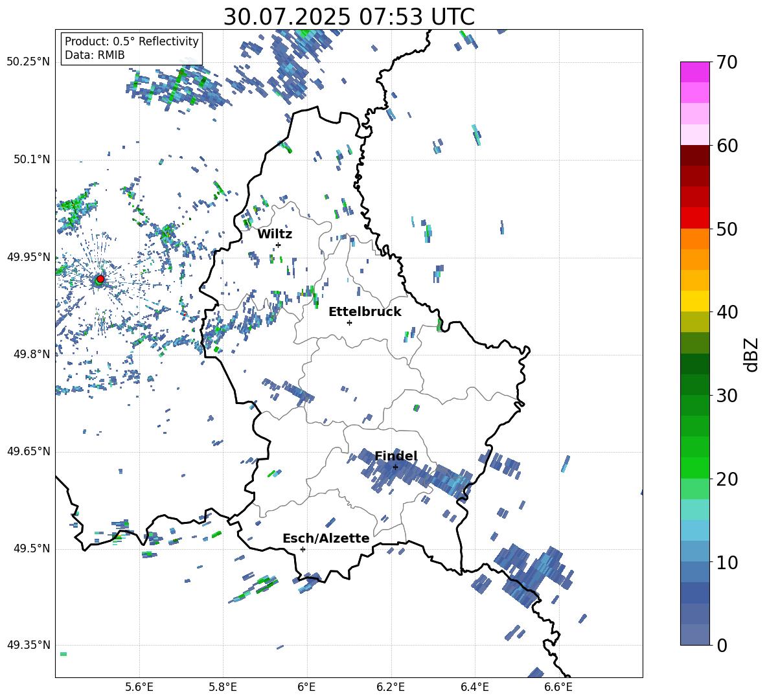Click the yellow colorbar segment at 40
The width and height of the screenshot is (767, 700).
coord(695,301)
